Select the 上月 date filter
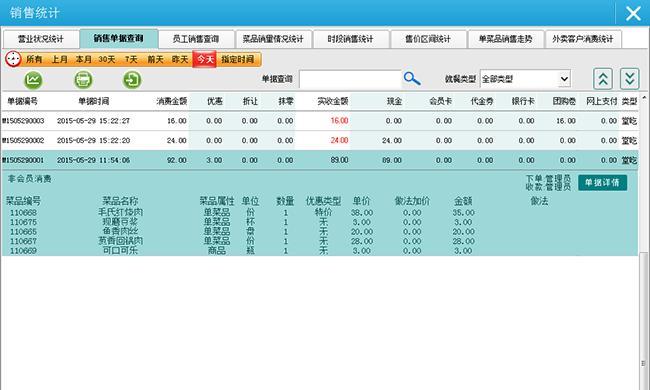 click(x=59, y=59)
